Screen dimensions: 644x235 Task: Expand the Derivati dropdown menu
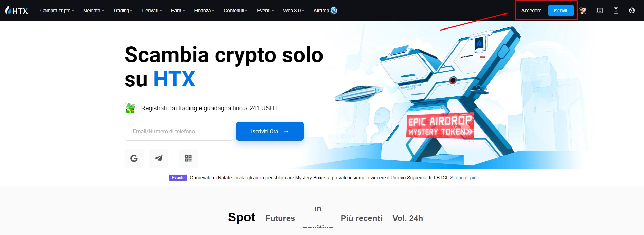152,11
